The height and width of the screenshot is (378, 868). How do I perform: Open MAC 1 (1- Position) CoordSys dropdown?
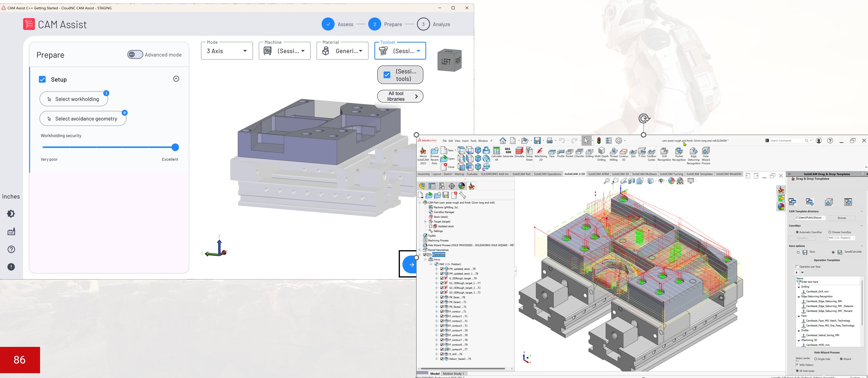(842, 238)
